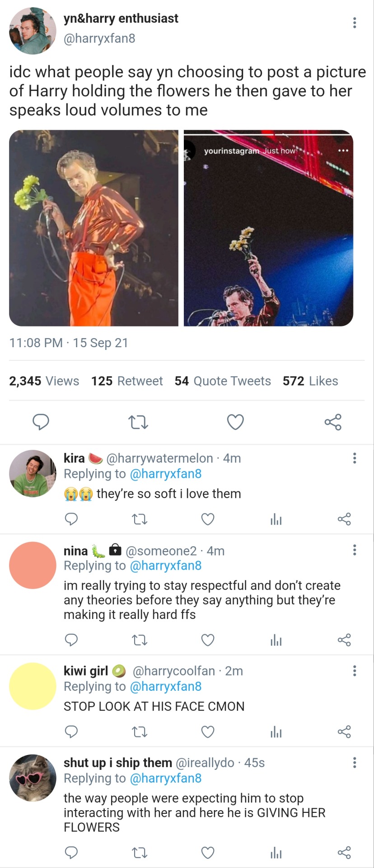Show the 572 Likes list

[310, 381]
